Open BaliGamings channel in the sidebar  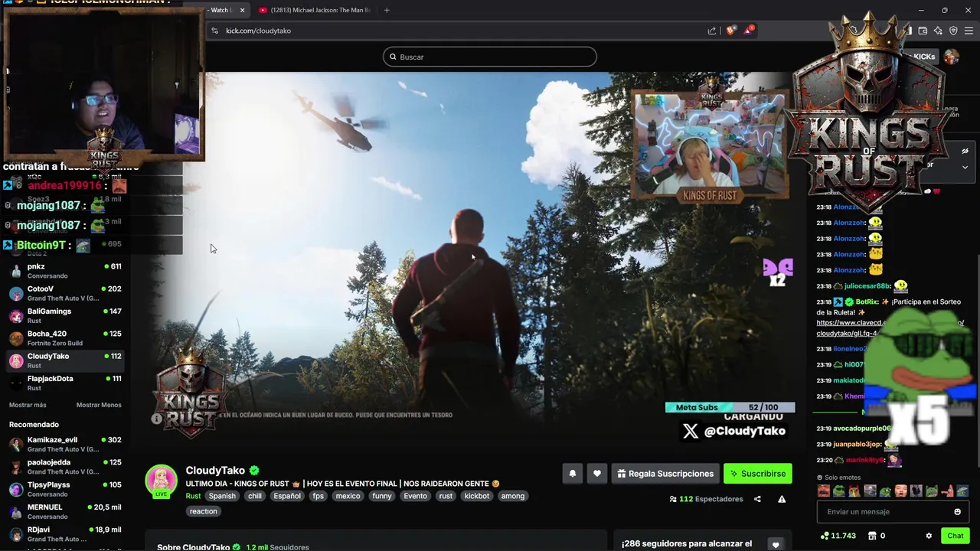click(x=65, y=315)
